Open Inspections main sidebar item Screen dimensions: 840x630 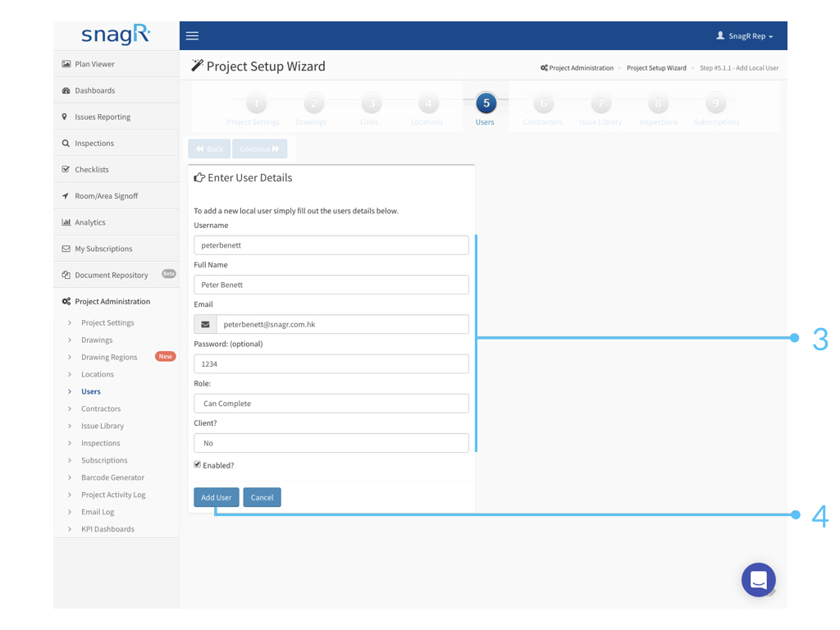116,143
